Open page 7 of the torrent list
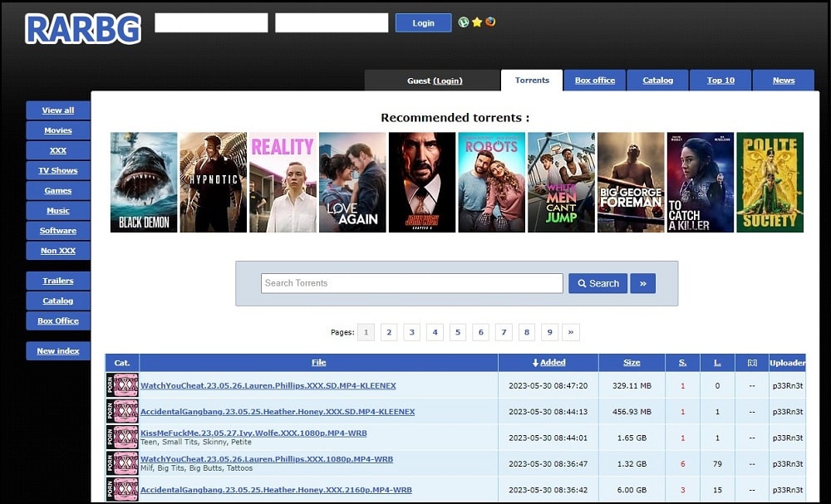 click(504, 332)
